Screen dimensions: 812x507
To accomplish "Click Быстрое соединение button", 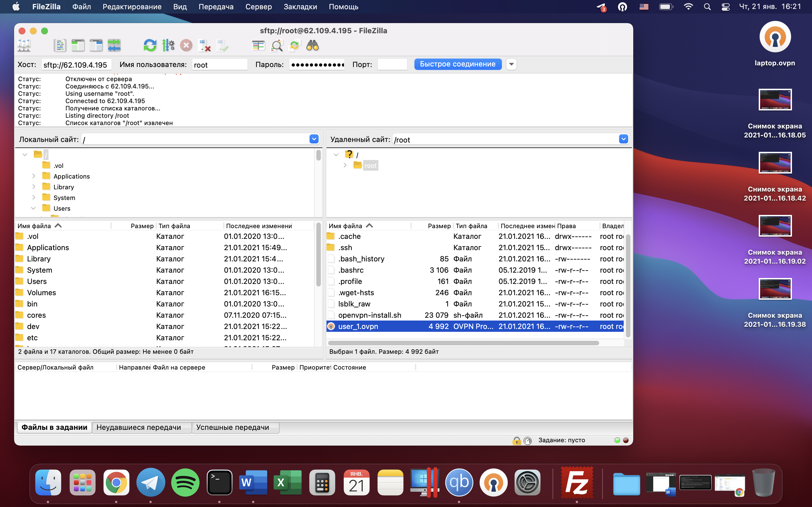I will 458,64.
